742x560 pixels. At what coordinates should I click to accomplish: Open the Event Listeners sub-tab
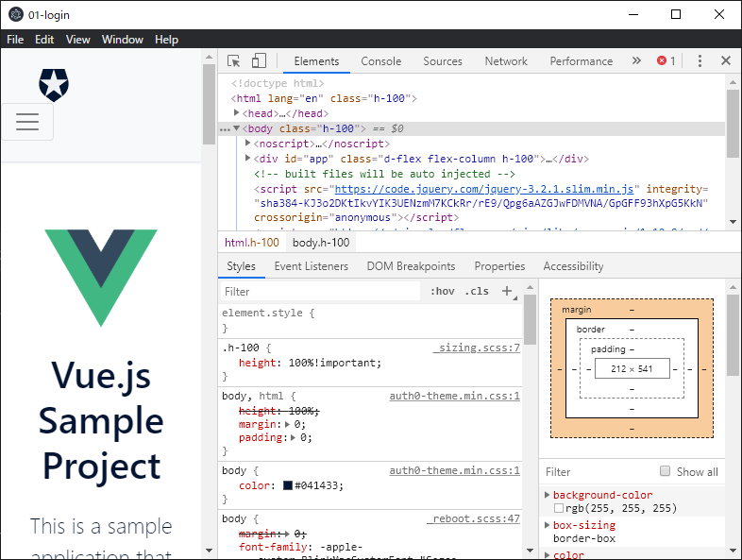[312, 266]
